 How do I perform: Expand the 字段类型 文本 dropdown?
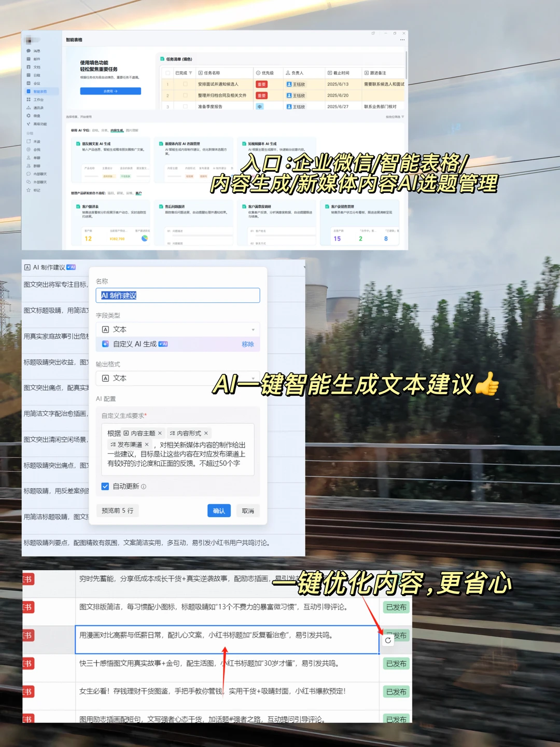(x=177, y=329)
